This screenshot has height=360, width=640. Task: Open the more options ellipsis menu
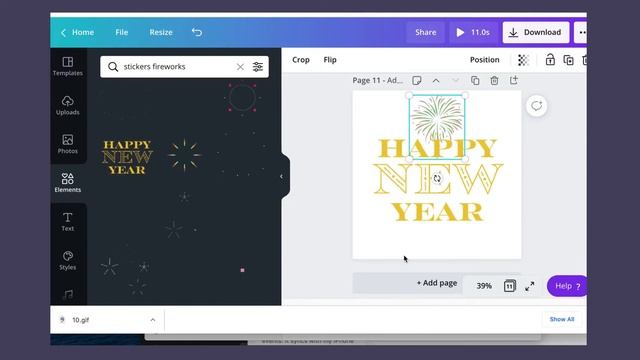pos(581,32)
